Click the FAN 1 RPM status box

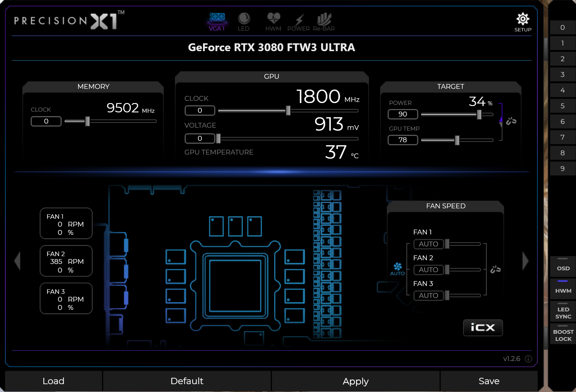click(x=66, y=224)
